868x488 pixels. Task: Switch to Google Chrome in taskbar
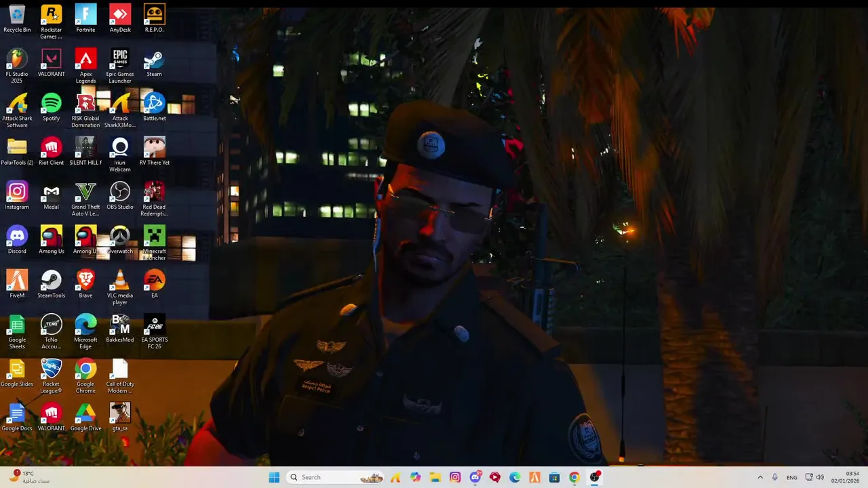[x=574, y=477]
